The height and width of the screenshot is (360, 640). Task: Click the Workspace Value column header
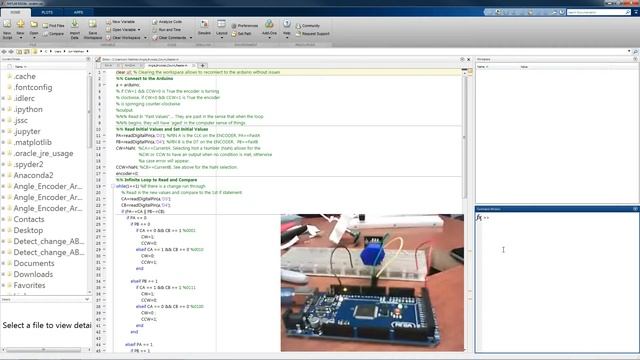coord(524,67)
